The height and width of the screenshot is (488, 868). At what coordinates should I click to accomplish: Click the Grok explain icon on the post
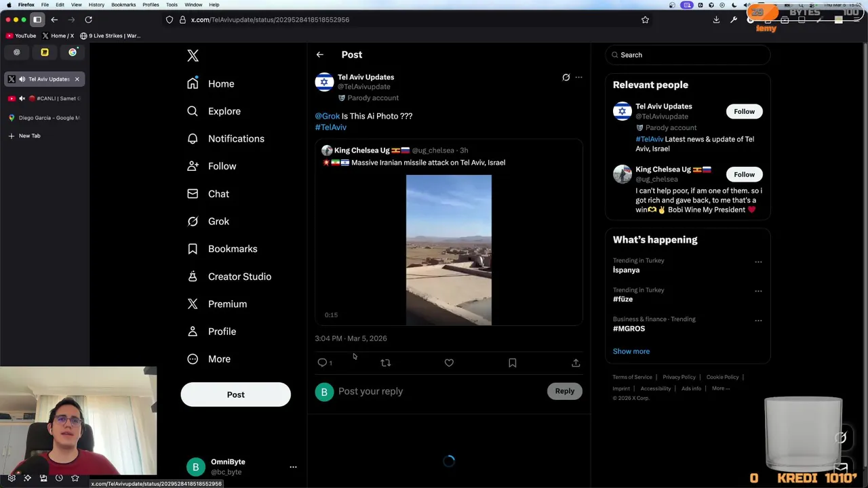coord(566,77)
